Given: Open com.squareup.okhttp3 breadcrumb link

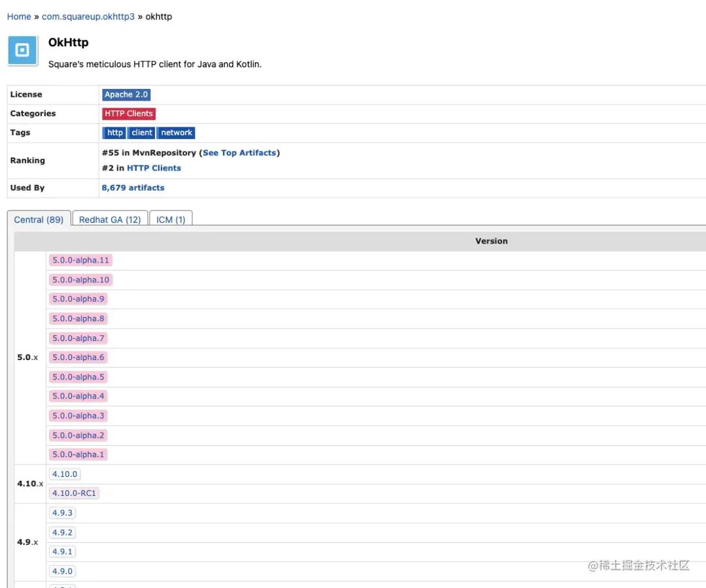Looking at the screenshot, I should 88,16.
